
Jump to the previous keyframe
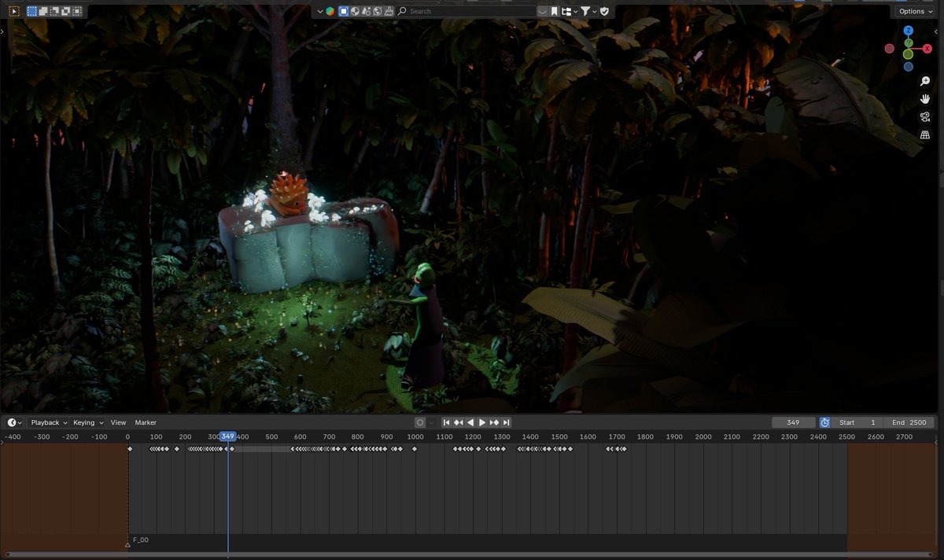click(x=459, y=422)
